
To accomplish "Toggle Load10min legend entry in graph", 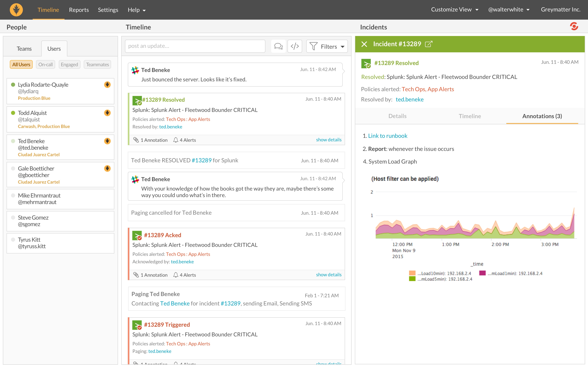I will [x=440, y=273].
